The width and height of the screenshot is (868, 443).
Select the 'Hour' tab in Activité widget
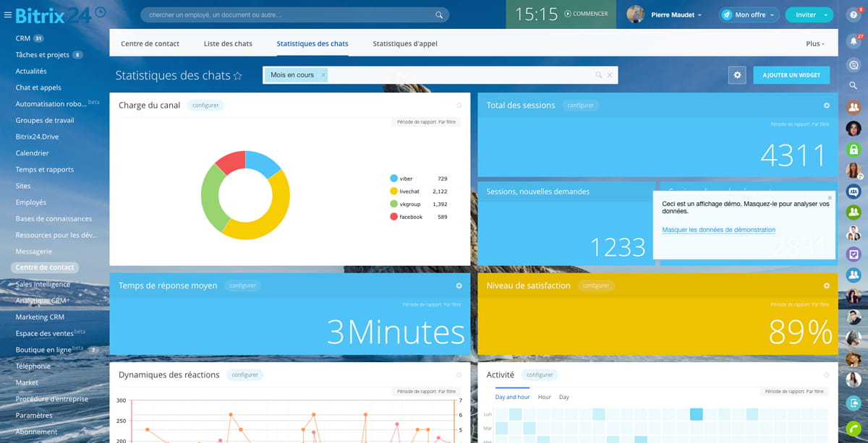point(544,397)
